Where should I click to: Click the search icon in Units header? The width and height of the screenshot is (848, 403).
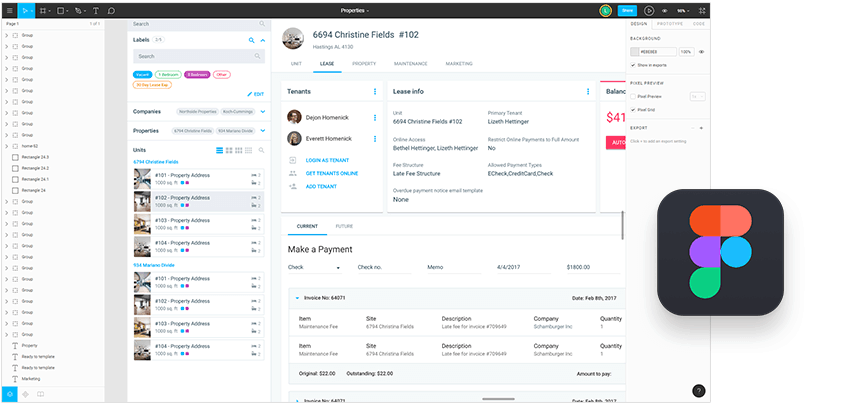261,150
